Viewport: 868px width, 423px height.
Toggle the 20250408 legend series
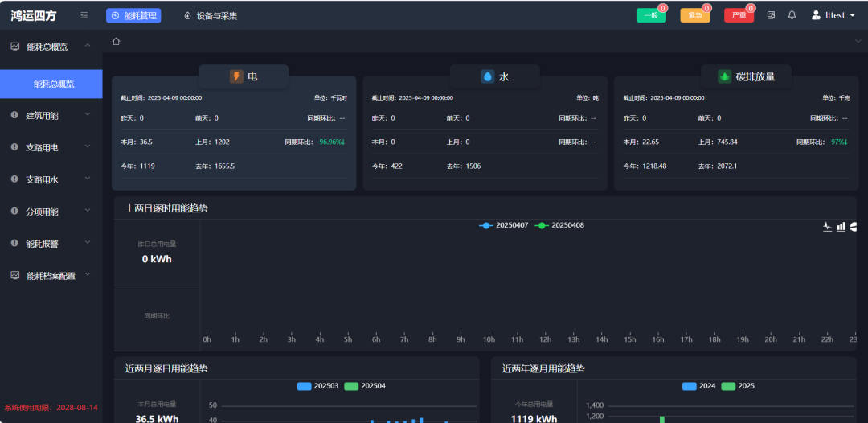point(559,225)
